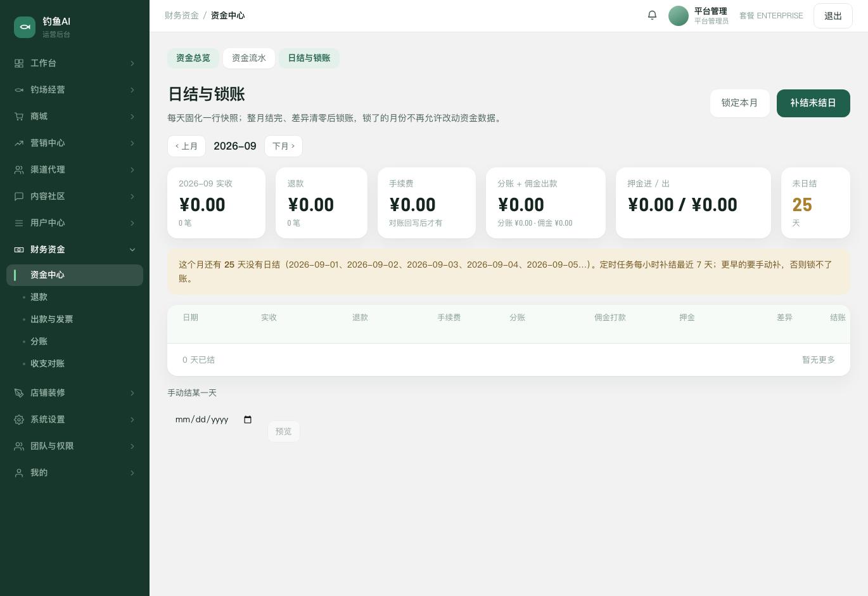
Task: Expand the 我的 menu chevron
Action: click(x=132, y=473)
